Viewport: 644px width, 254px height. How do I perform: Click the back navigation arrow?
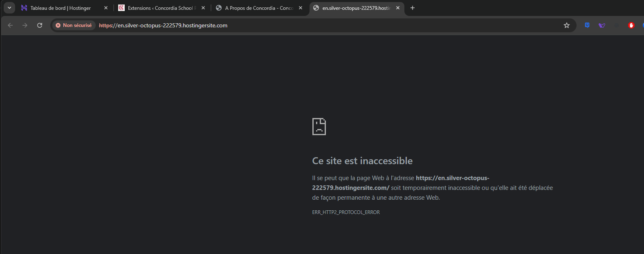[10, 25]
